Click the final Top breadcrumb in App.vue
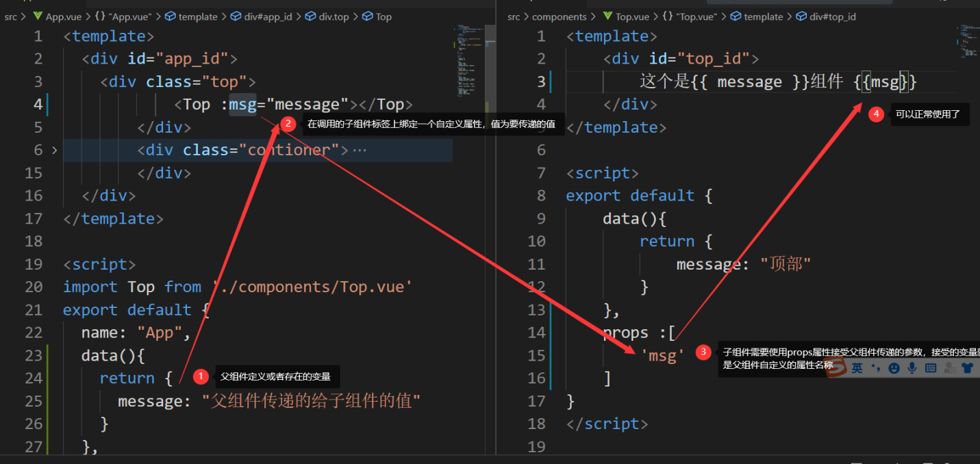Image resolution: width=980 pixels, height=464 pixels. point(377,16)
